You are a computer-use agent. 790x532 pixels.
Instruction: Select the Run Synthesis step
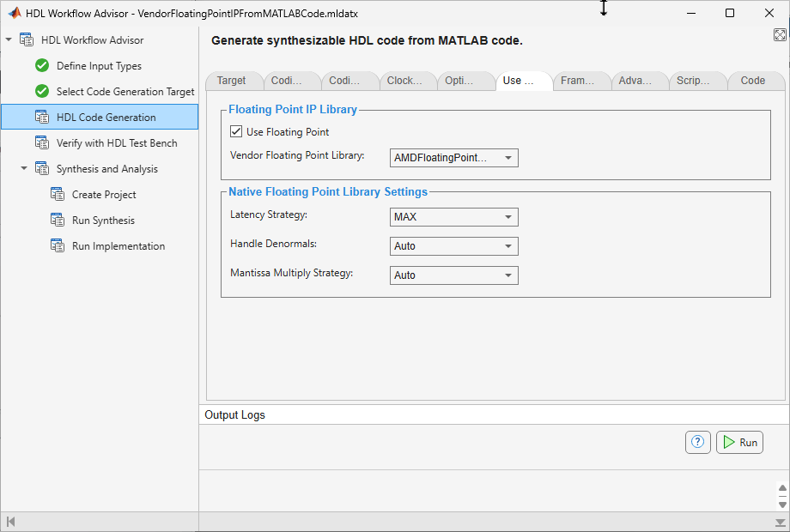[103, 221]
